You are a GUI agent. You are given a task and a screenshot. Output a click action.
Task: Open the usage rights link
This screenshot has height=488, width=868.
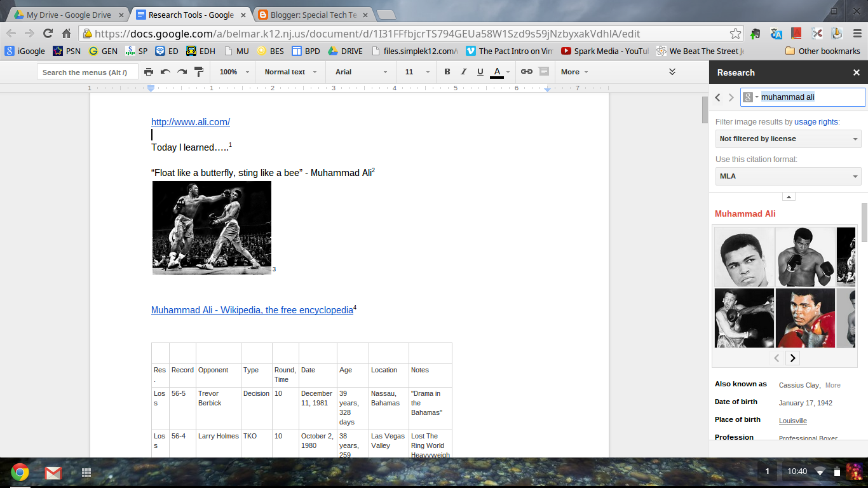coord(817,121)
